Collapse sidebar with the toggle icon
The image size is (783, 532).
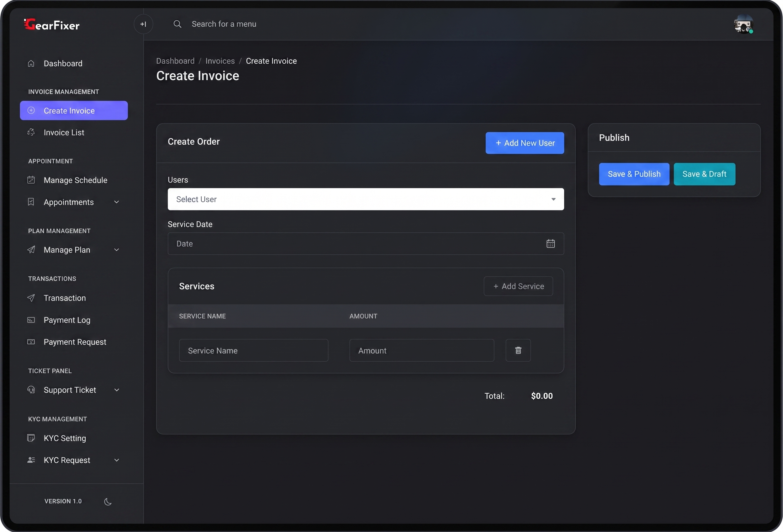(143, 24)
